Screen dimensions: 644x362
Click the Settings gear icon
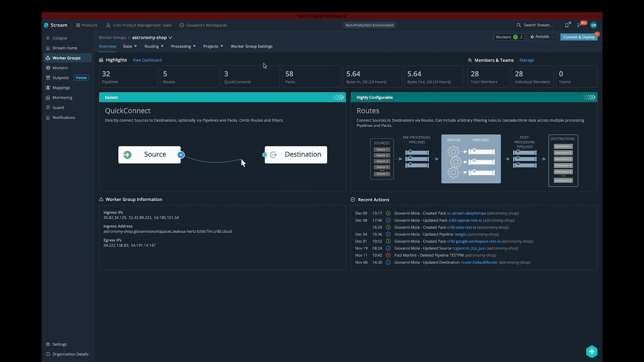pyautogui.click(x=48, y=344)
